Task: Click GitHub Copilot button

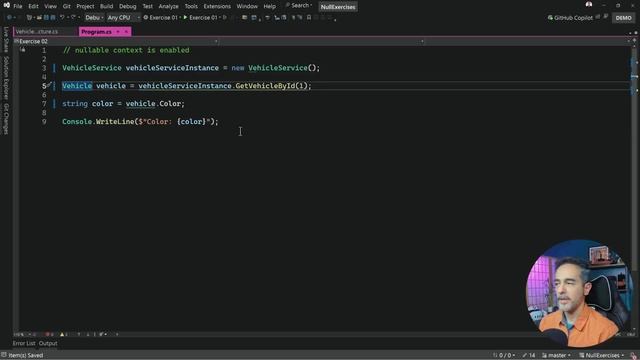Action: pos(570,18)
